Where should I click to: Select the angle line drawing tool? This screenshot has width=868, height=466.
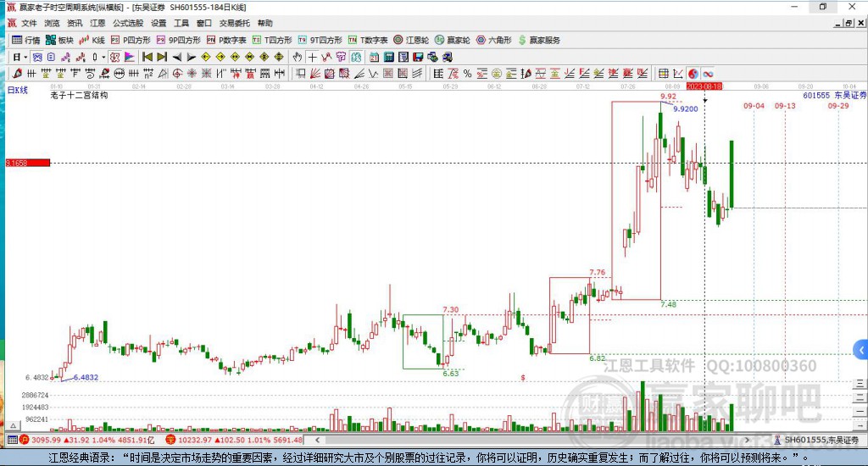coord(359,74)
